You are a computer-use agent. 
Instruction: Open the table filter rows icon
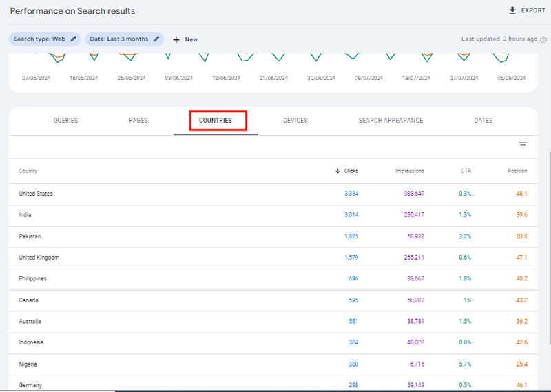523,145
